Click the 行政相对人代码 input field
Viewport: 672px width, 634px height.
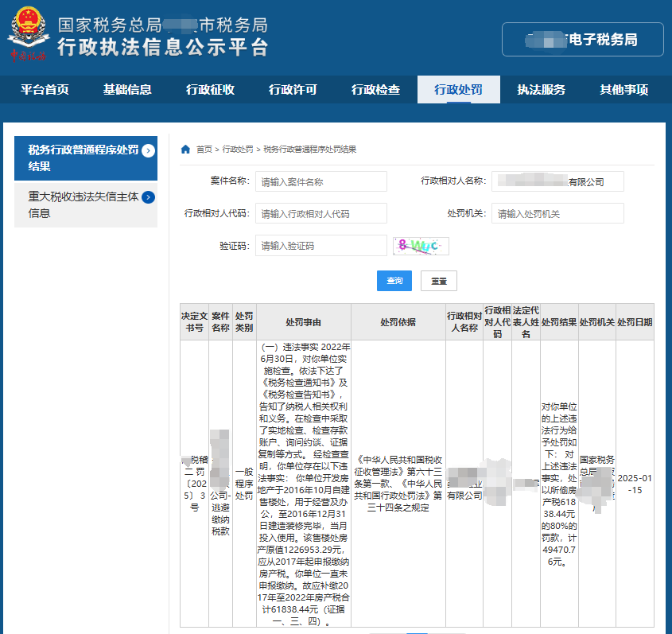click(x=320, y=213)
